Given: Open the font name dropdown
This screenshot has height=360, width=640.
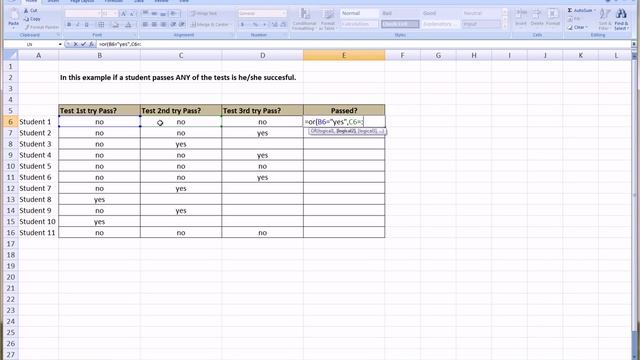Looking at the screenshot, I should coord(99,14).
